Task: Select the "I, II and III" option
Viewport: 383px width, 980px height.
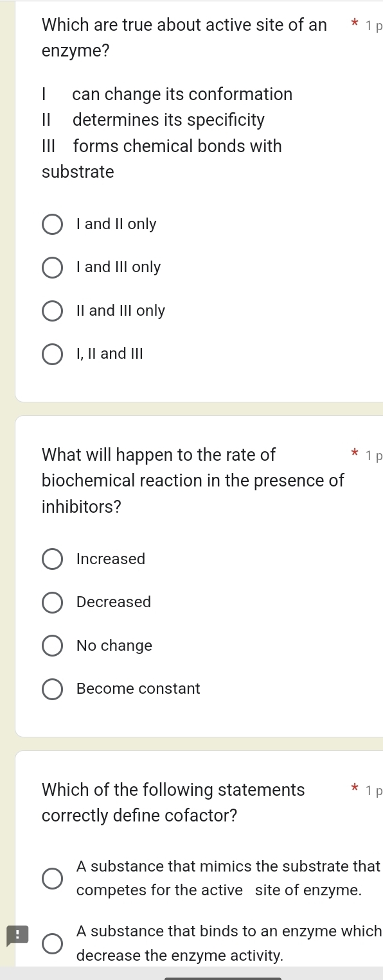Action: coord(52,354)
